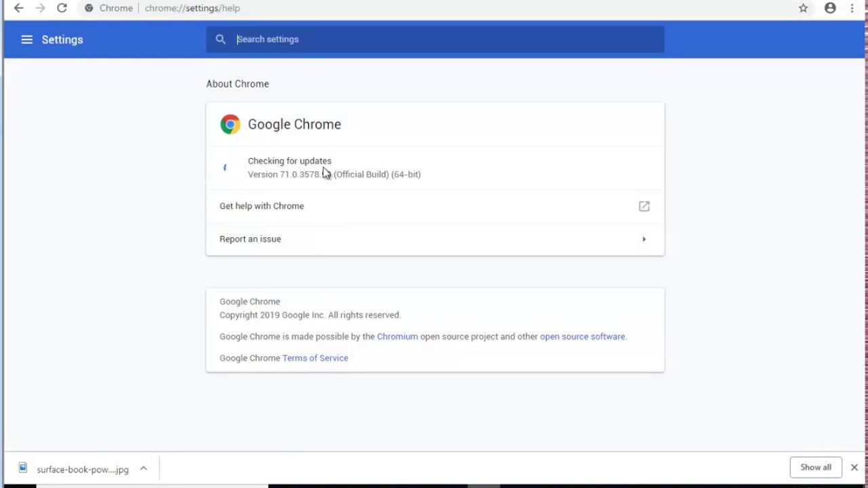Click the external link icon for Chrome help
Viewport: 868px width, 488px height.
(x=644, y=206)
